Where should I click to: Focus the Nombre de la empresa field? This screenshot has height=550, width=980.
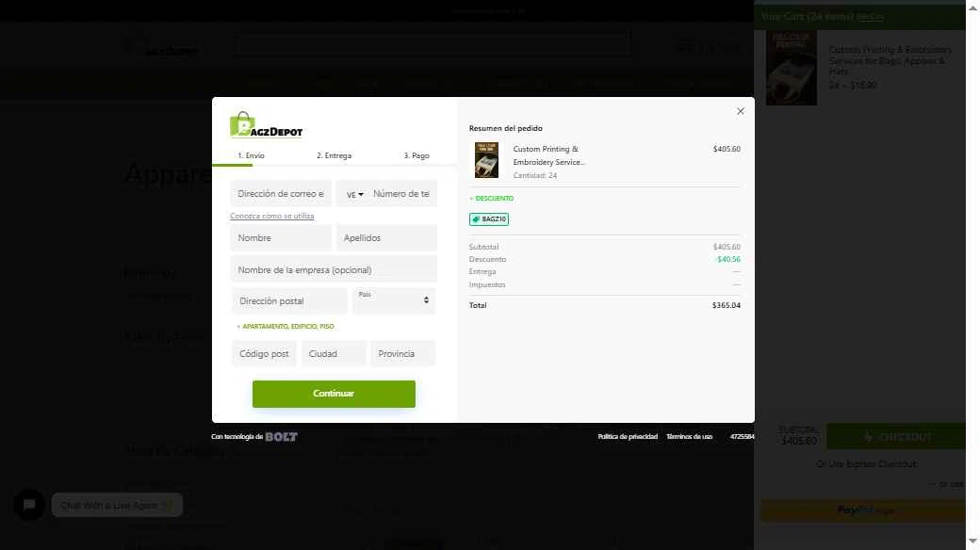pyautogui.click(x=334, y=270)
